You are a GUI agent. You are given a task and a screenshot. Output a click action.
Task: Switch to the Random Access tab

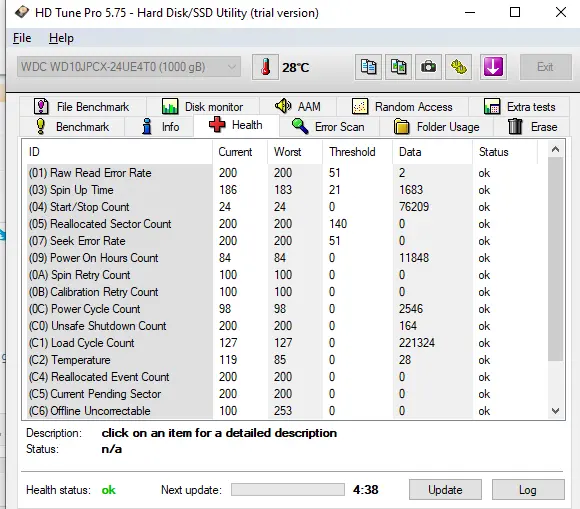click(x=402, y=107)
